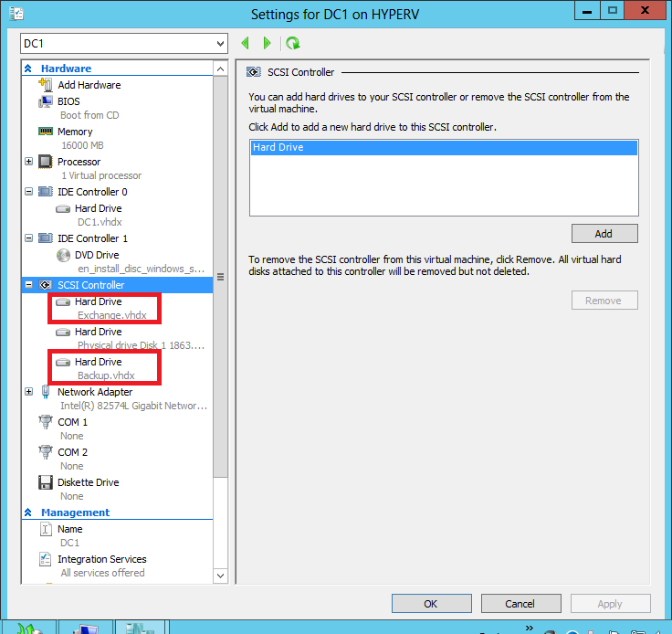
Task: Minimize the Settings for DC1 window
Action: point(587,11)
